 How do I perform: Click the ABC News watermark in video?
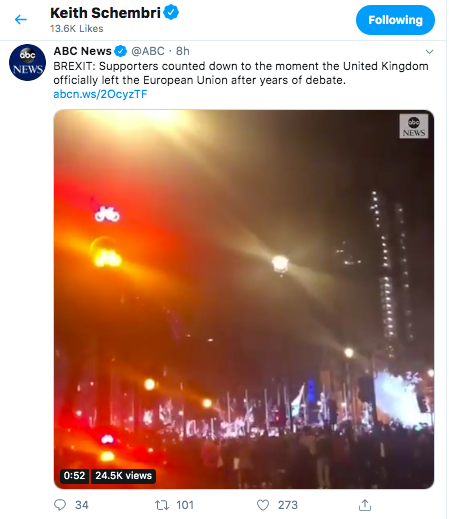(x=414, y=126)
